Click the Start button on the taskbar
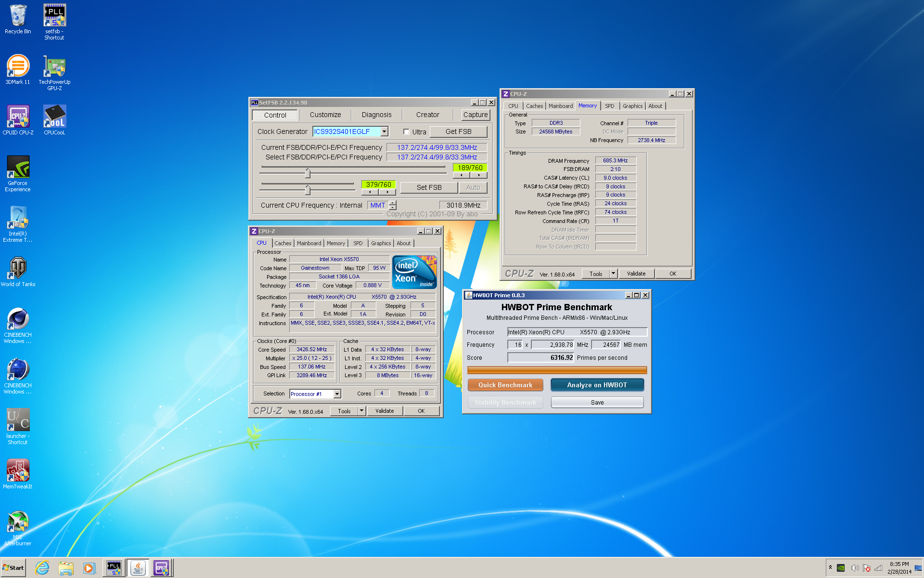Screen dimensions: 924x578 [13, 568]
